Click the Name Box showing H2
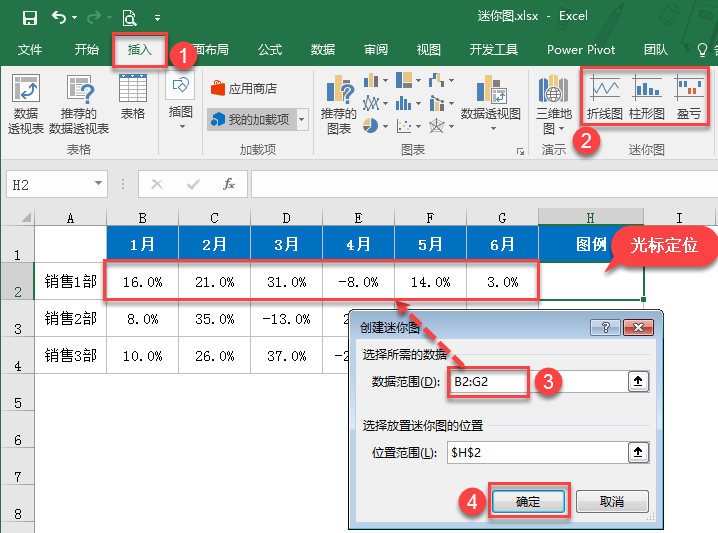The image size is (718, 533). tap(49, 184)
